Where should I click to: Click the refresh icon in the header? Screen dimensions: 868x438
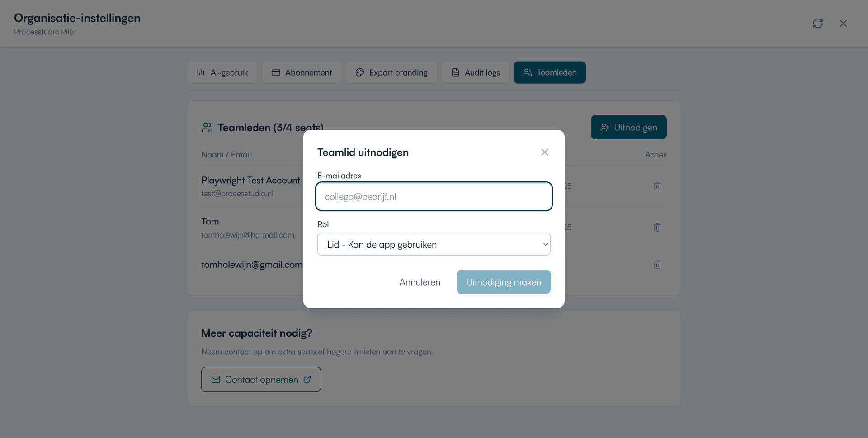[817, 24]
